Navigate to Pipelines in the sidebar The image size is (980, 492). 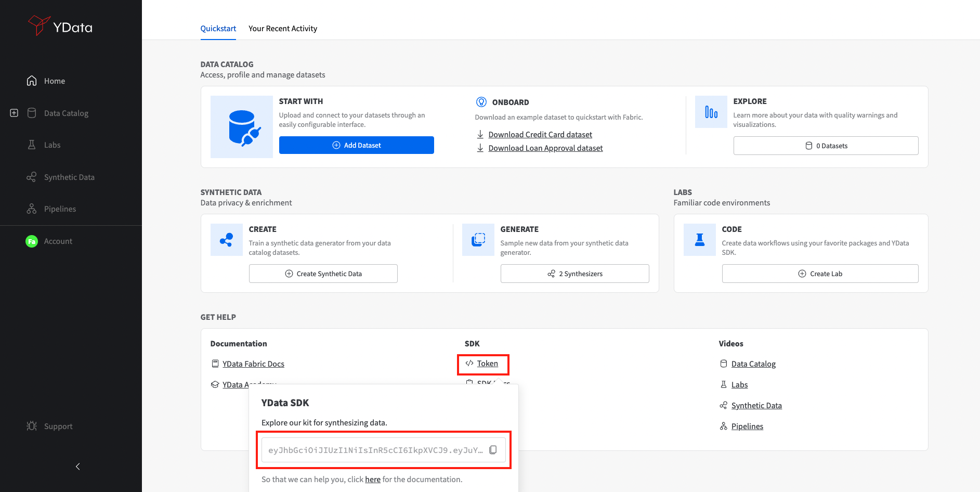60,209
